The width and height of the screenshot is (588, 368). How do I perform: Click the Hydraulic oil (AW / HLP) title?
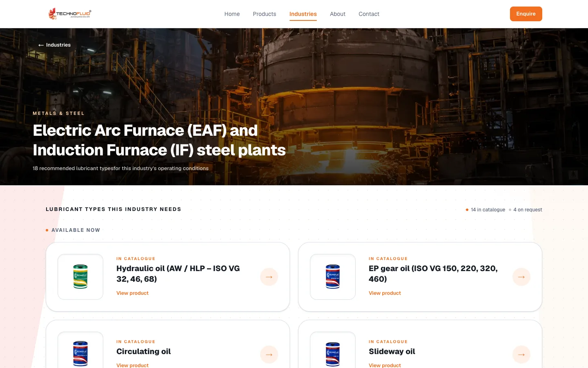[x=178, y=274]
